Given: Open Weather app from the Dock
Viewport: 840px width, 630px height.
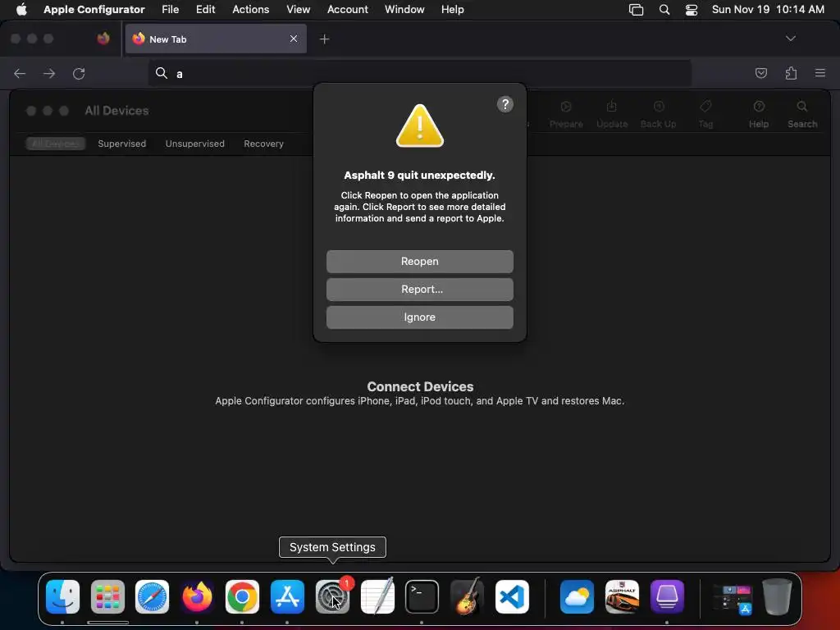Looking at the screenshot, I should pos(577,596).
